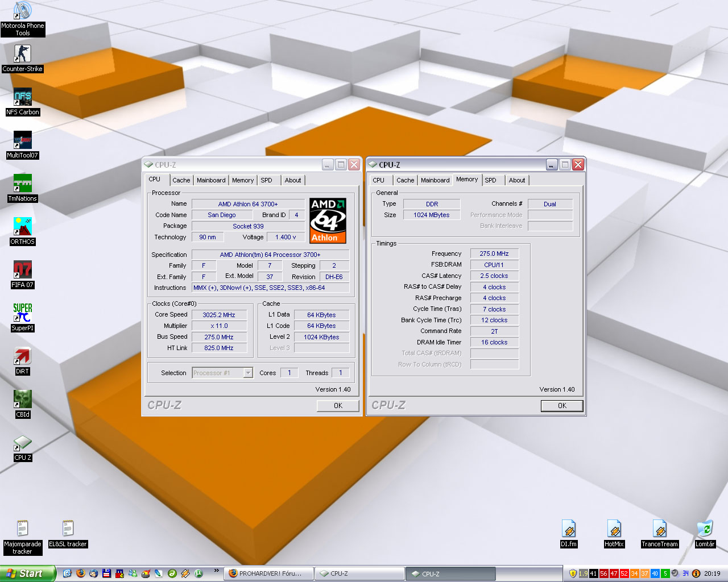Viewport: 728px width, 582px height.
Task: Launch the Counter-Strike desktop icon
Action: click(x=22, y=59)
